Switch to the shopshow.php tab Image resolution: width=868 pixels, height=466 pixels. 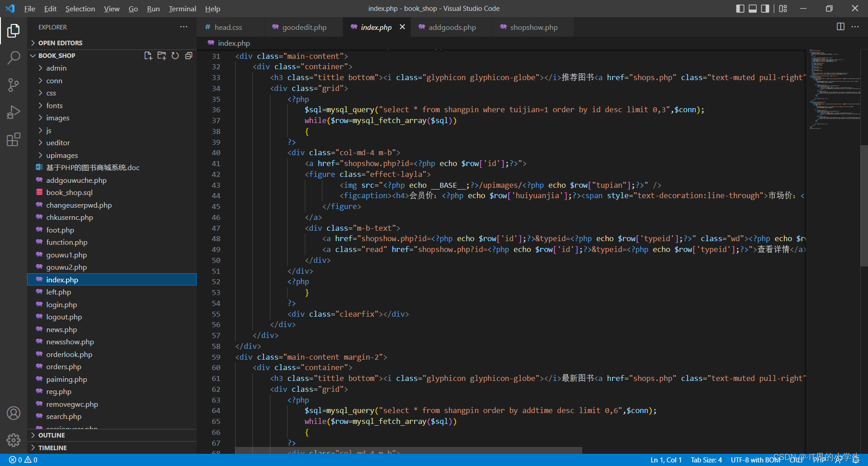[533, 27]
